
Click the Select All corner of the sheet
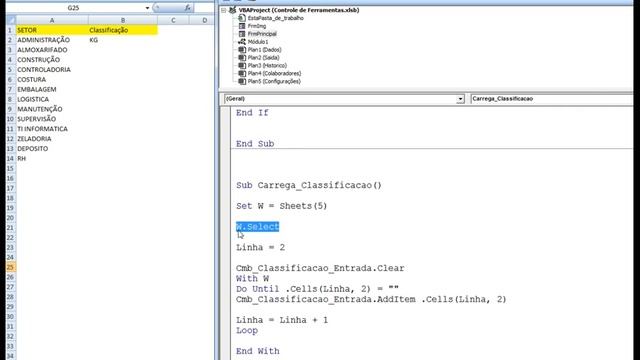tap(11, 20)
